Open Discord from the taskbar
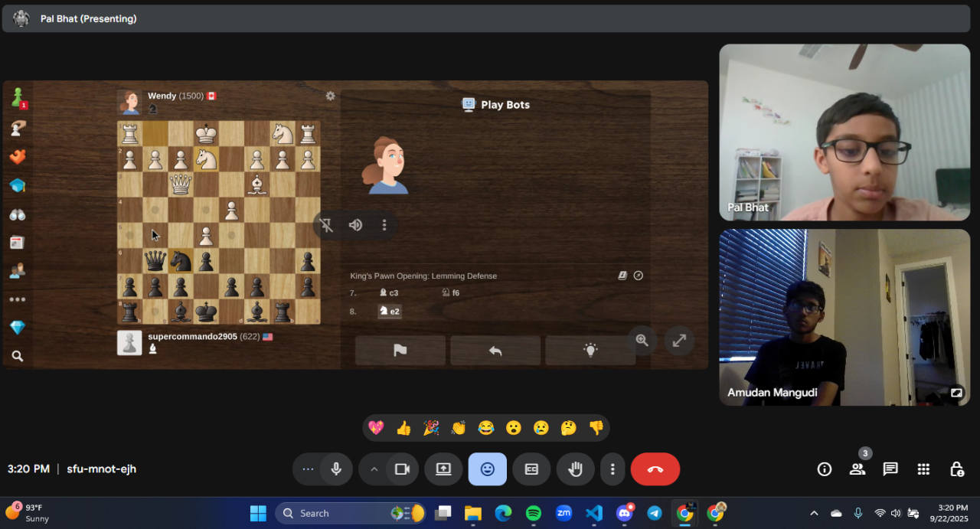980x529 pixels. [624, 513]
